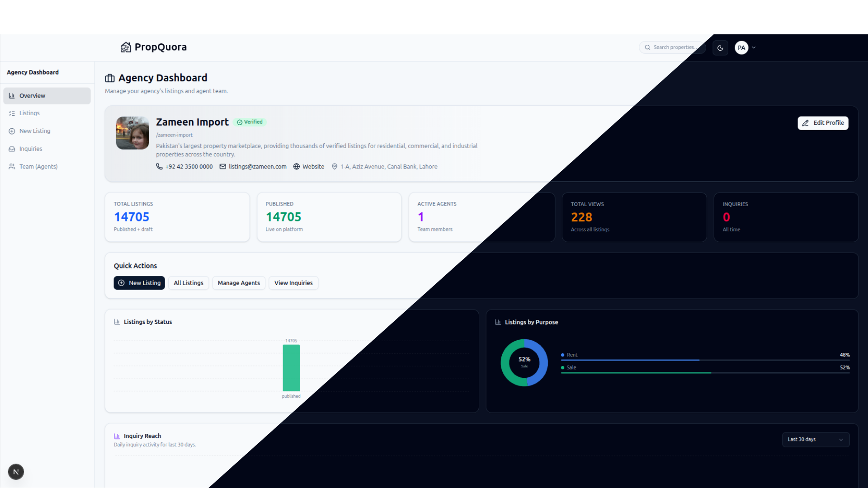
Task: Click the 52% Sale donut chart
Action: 524,363
